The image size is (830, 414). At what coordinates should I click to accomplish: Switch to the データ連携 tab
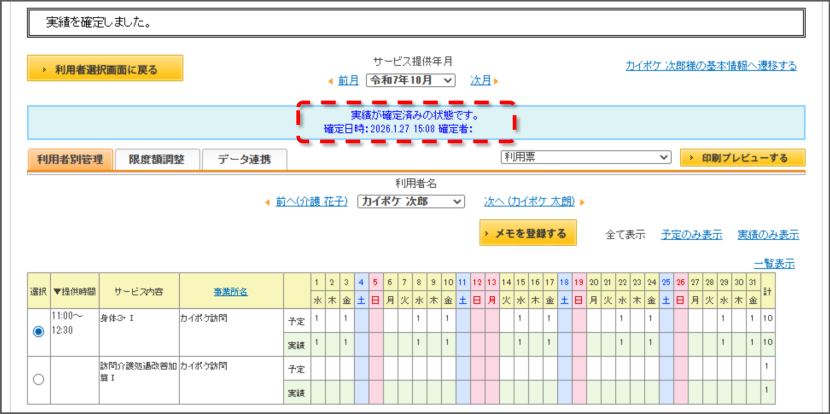tap(245, 159)
